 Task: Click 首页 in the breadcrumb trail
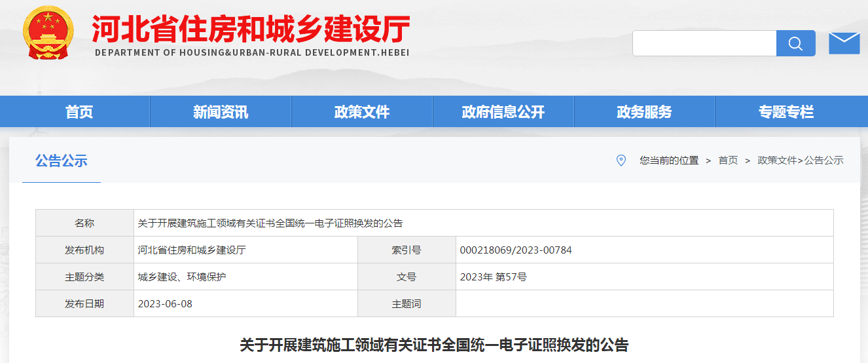(x=728, y=161)
